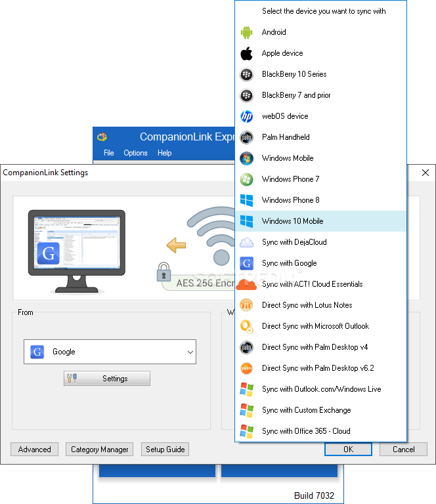The image size is (436, 504).
Task: Click the Windows Phone 8 logo icon
Action: tap(247, 200)
